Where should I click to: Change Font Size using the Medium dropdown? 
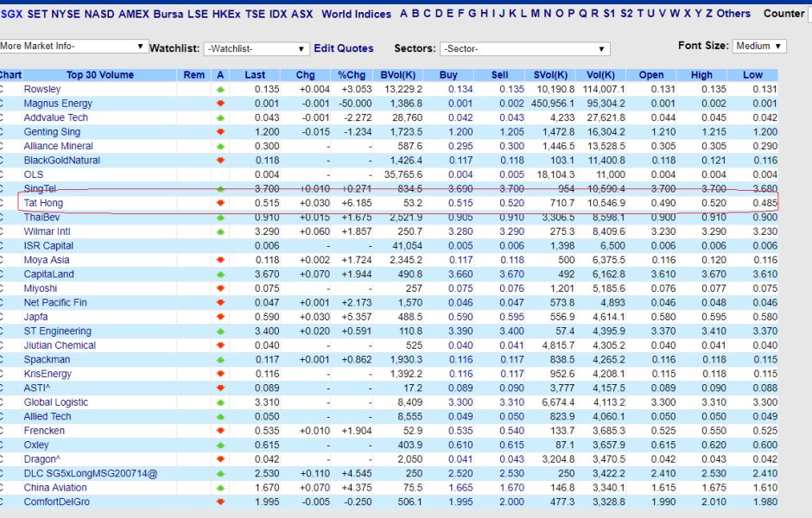[x=758, y=47]
